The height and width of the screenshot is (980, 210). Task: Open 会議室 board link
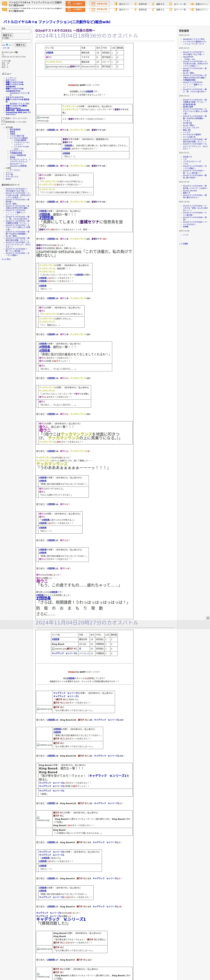point(13,134)
